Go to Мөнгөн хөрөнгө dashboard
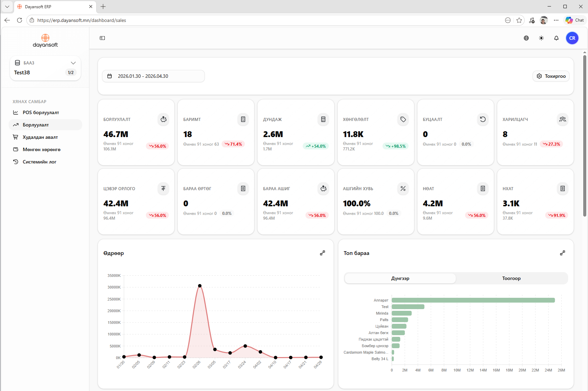588x391 pixels. [45, 149]
